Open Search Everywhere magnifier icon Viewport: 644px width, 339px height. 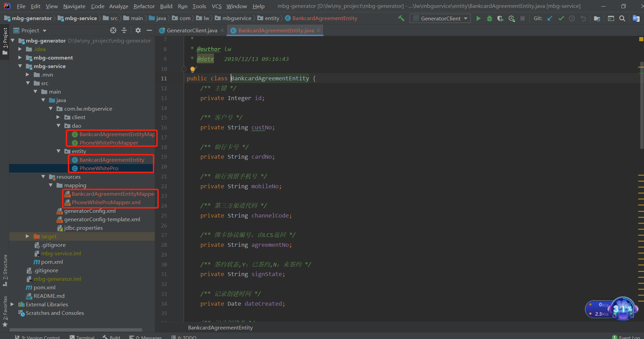pyautogui.click(x=622, y=18)
